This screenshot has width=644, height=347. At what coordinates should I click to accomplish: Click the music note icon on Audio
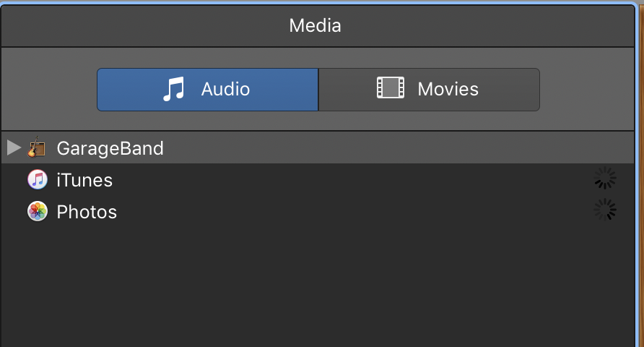(x=174, y=90)
